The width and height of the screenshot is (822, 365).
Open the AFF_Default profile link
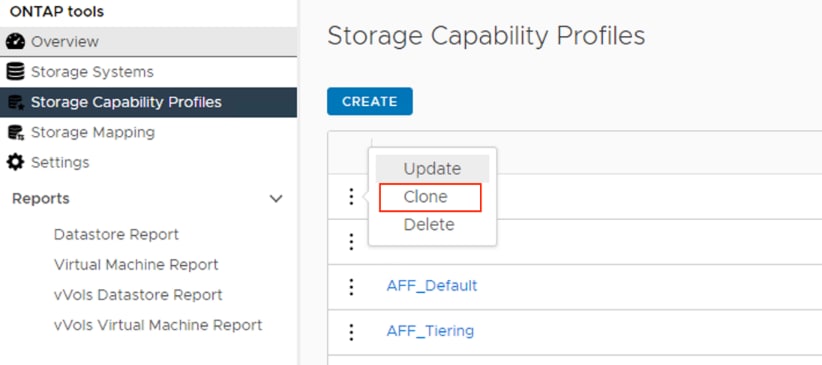coord(432,286)
